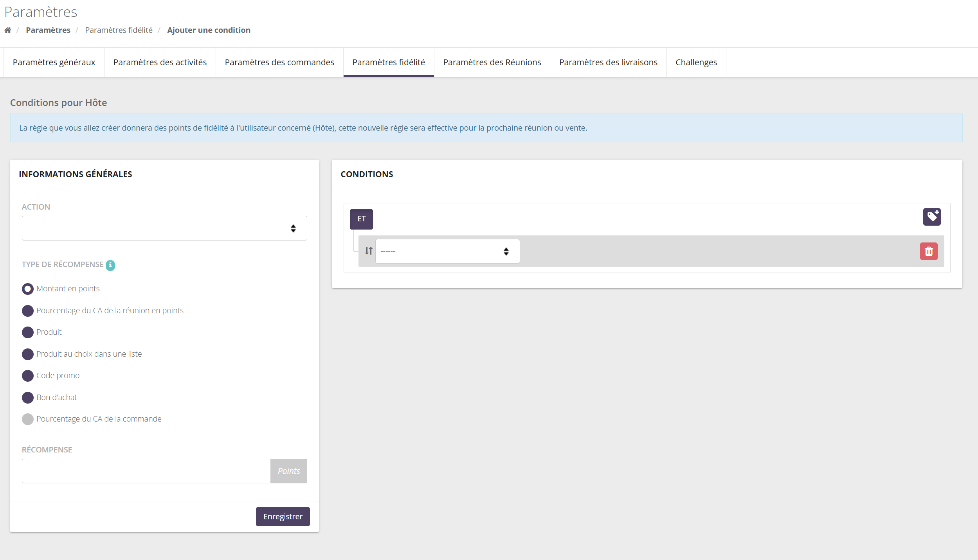978x560 pixels.
Task: Choose Code promo reward type
Action: coord(28,376)
